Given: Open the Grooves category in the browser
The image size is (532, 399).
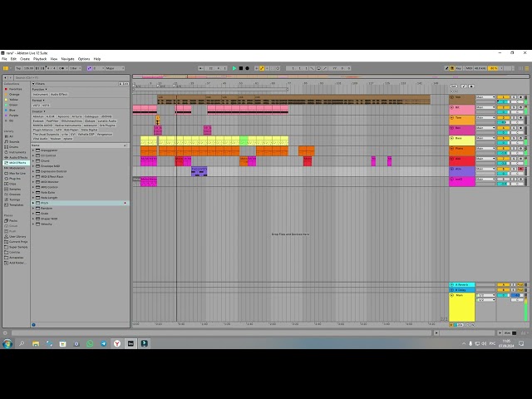Looking at the screenshot, I should 14,194.
